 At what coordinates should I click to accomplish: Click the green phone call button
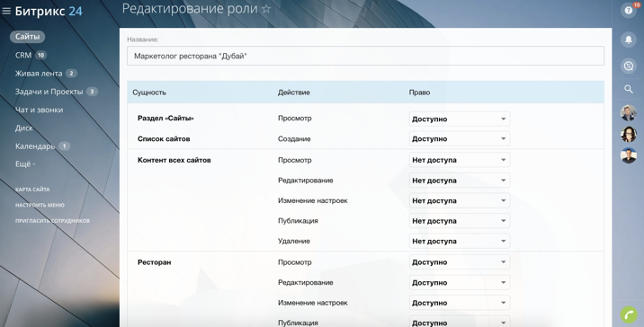pyautogui.click(x=629, y=315)
